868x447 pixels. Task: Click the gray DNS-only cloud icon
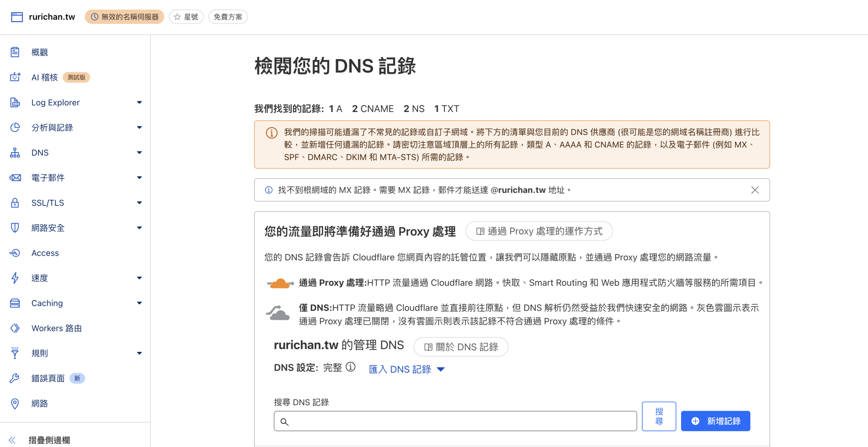click(278, 313)
